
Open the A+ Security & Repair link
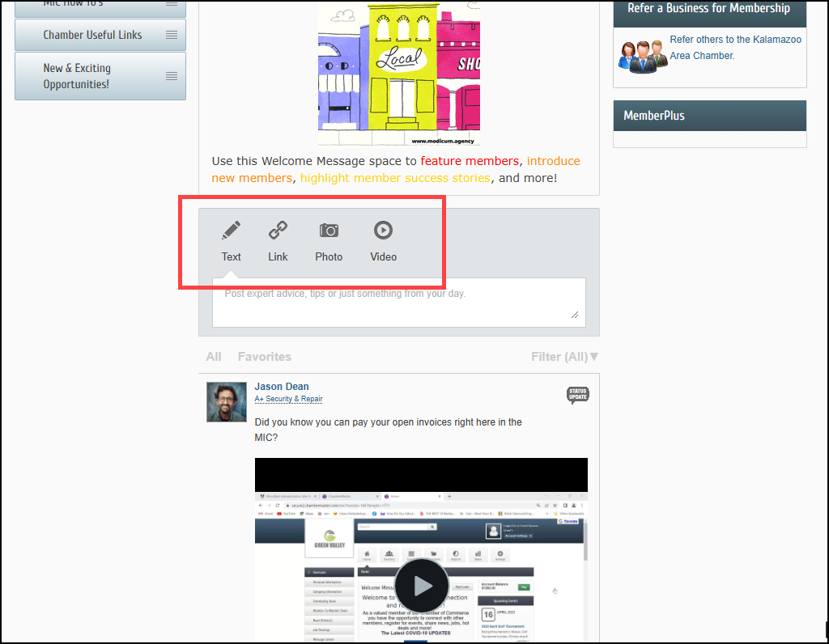tap(288, 399)
